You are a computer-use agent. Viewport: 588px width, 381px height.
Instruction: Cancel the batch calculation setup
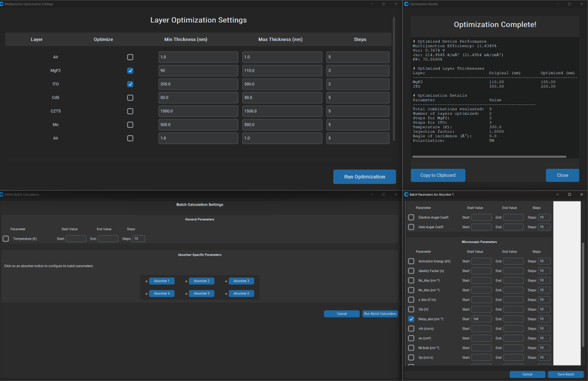[x=342, y=313]
